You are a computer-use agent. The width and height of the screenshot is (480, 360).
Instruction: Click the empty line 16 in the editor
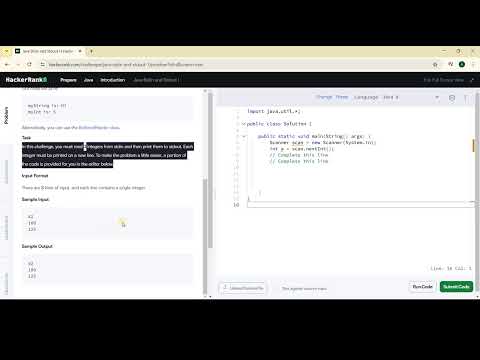[x=360, y=205]
